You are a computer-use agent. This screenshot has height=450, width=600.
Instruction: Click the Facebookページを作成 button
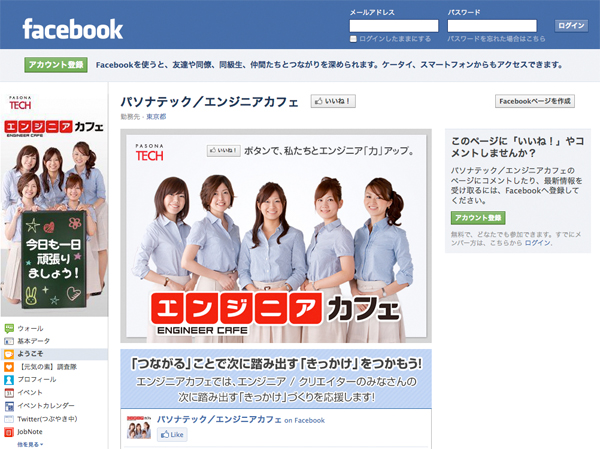535,101
